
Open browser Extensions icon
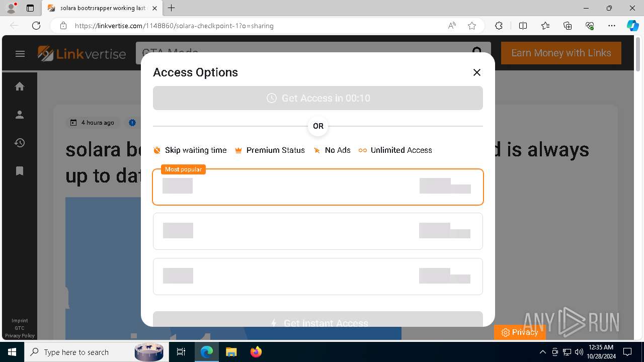[x=499, y=26]
